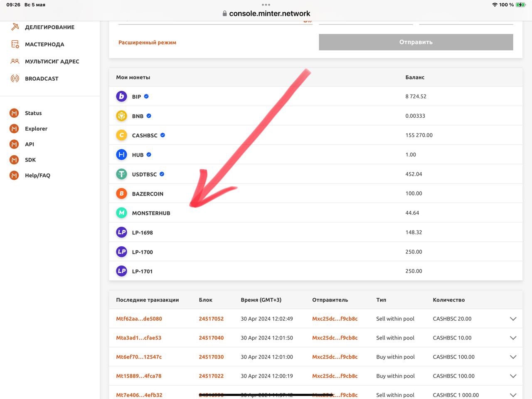Open the API documentation link
Image resolution: width=532 pixels, height=399 pixels.
pyautogui.click(x=30, y=144)
